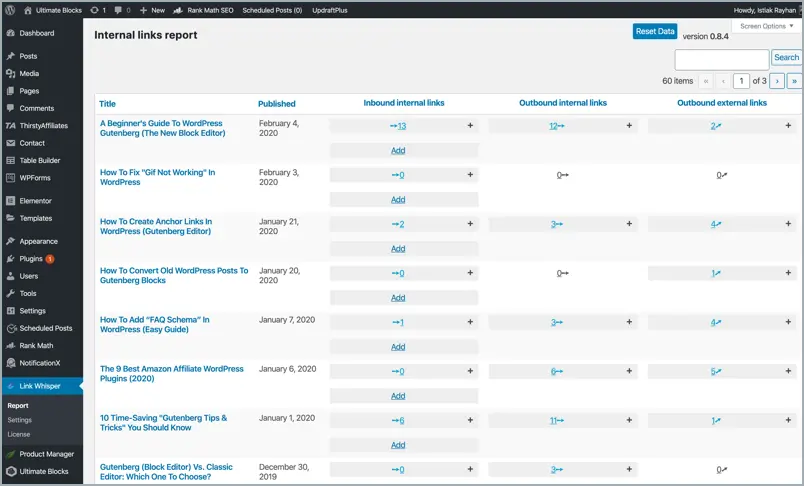Screen dimensions: 804x486
Task: Click the search input field
Action: tap(721, 59)
